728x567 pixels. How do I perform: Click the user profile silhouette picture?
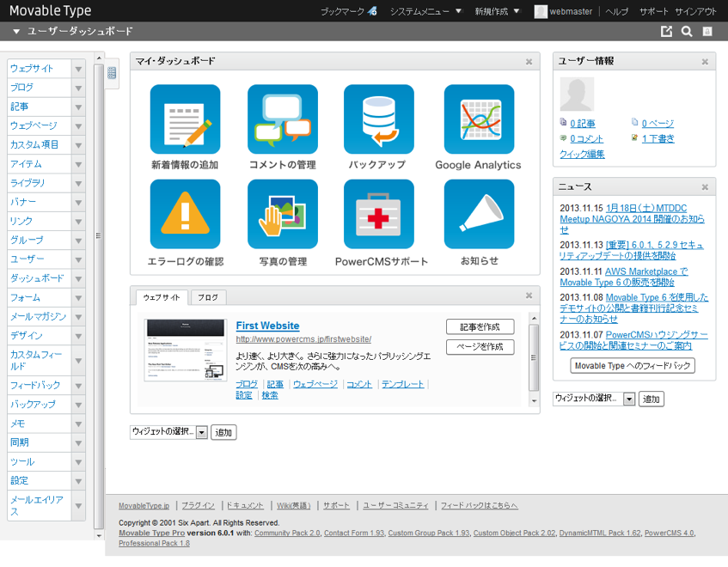point(577,94)
